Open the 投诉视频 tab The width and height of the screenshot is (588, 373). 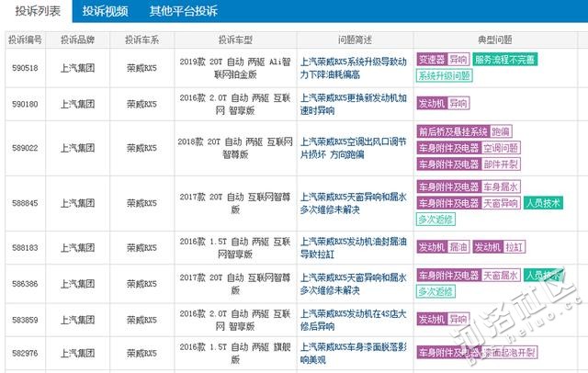pyautogui.click(x=106, y=11)
